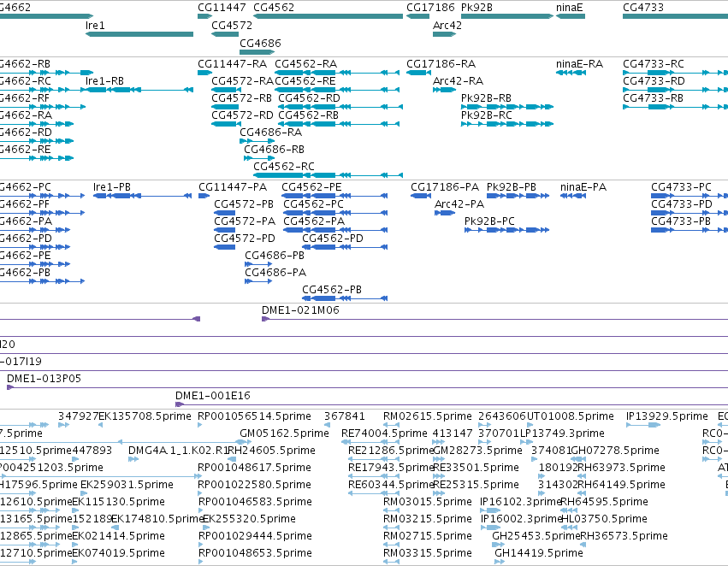
Task: Select EST RE74004.5prime label
Action: (x=384, y=433)
